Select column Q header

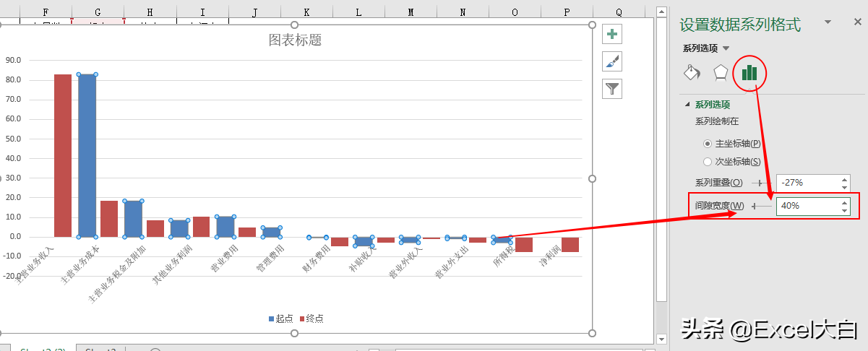[x=619, y=12]
